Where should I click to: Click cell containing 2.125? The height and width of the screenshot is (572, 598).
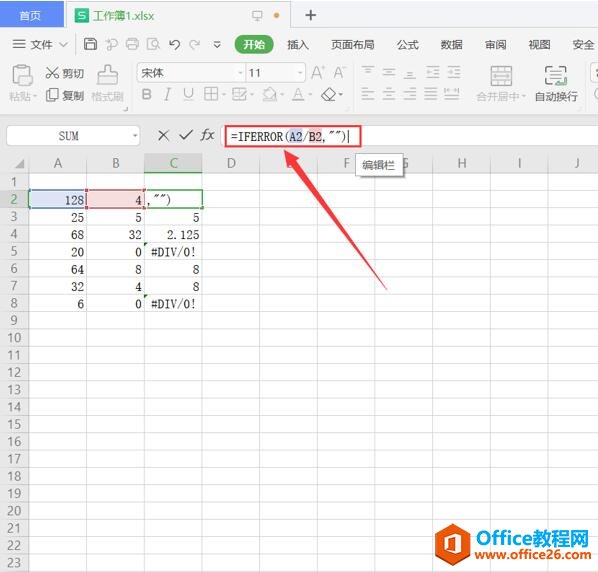[174, 235]
